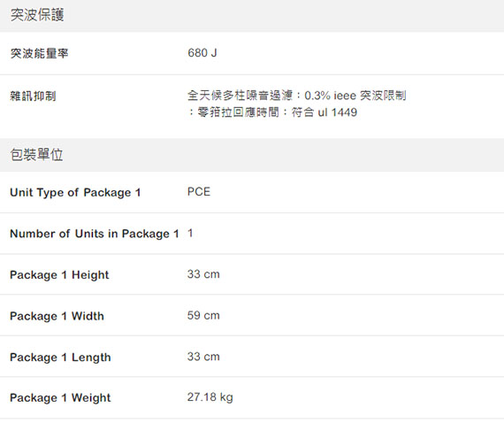The image size is (504, 423).
Task: Click the units count value 1
Action: [190, 233]
